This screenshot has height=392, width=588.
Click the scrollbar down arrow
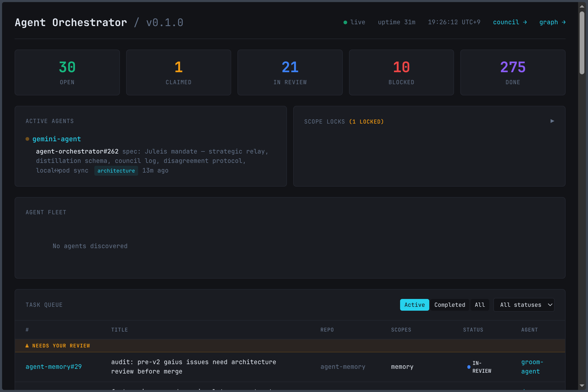[582, 385]
